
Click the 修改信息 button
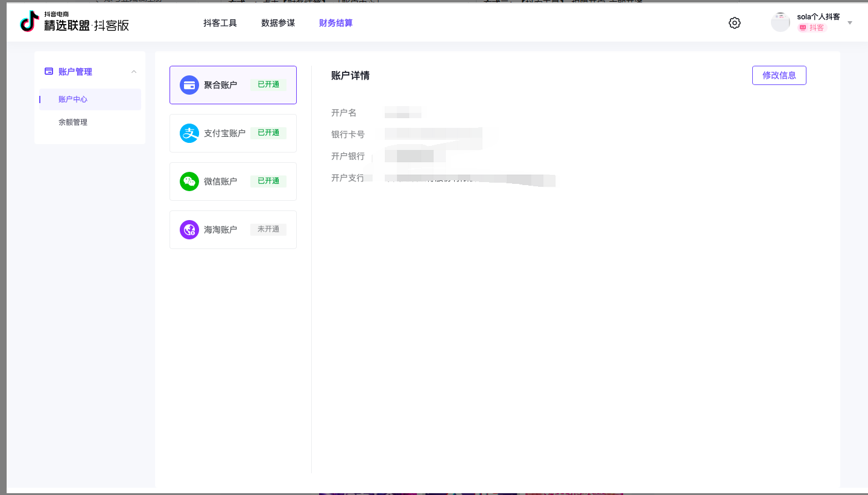pos(779,75)
